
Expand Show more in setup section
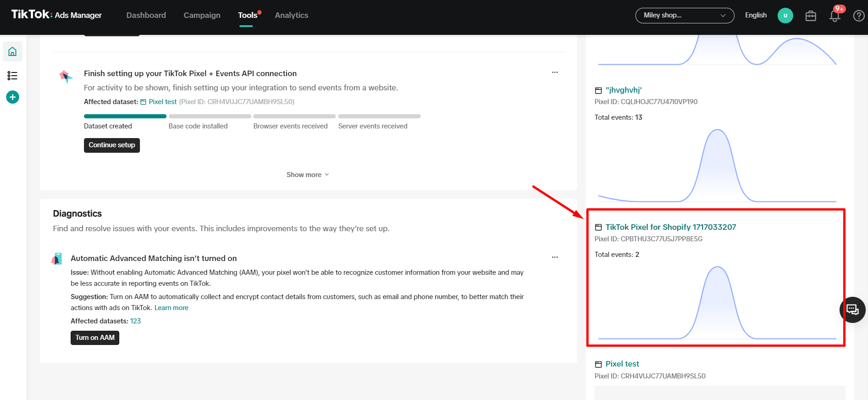point(307,175)
